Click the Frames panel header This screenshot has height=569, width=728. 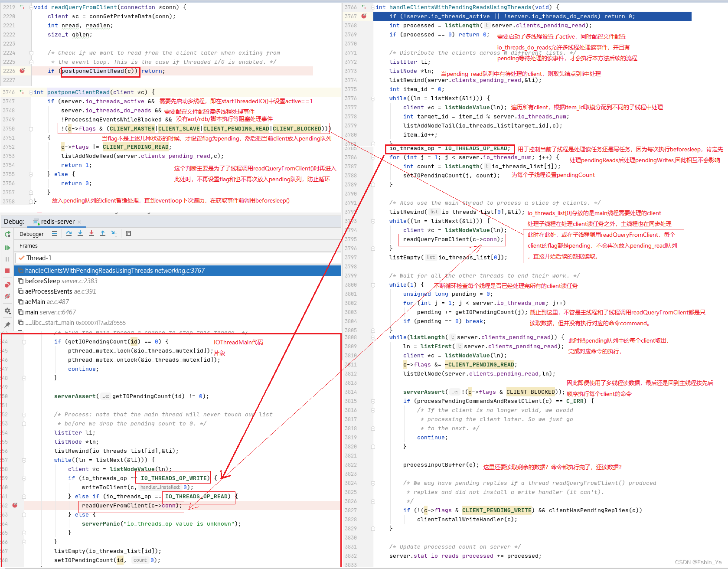[29, 246]
